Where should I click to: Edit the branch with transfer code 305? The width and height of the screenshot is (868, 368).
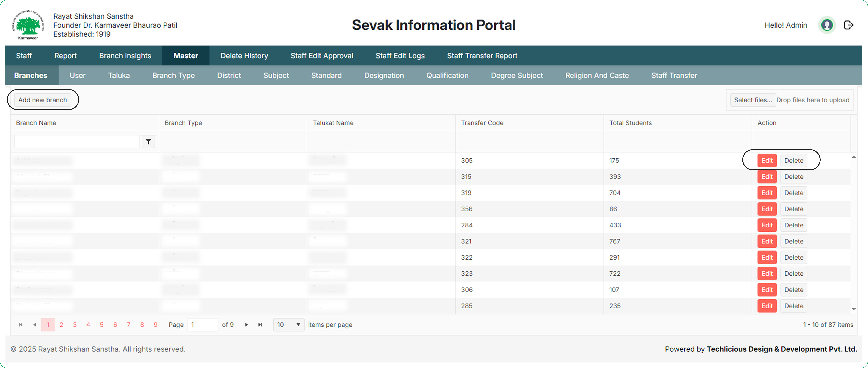767,161
